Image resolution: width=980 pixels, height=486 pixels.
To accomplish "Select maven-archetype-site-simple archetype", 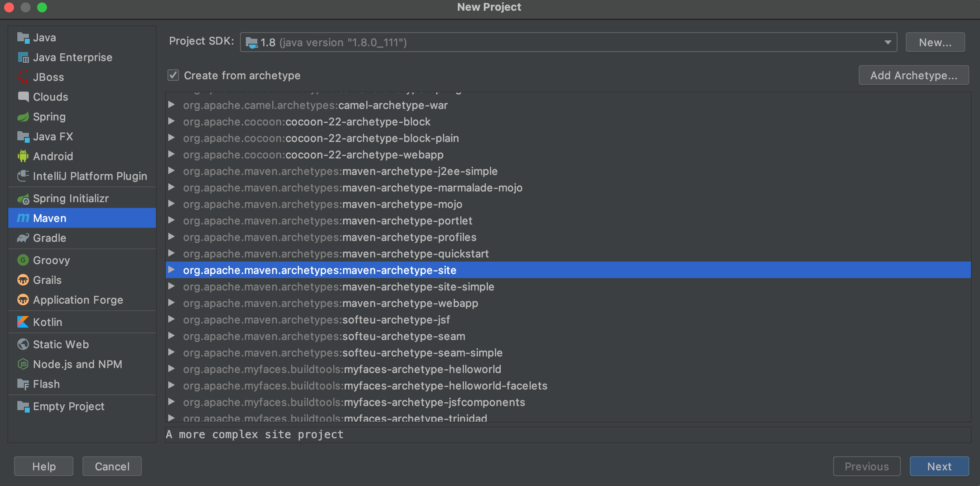I will [568, 287].
